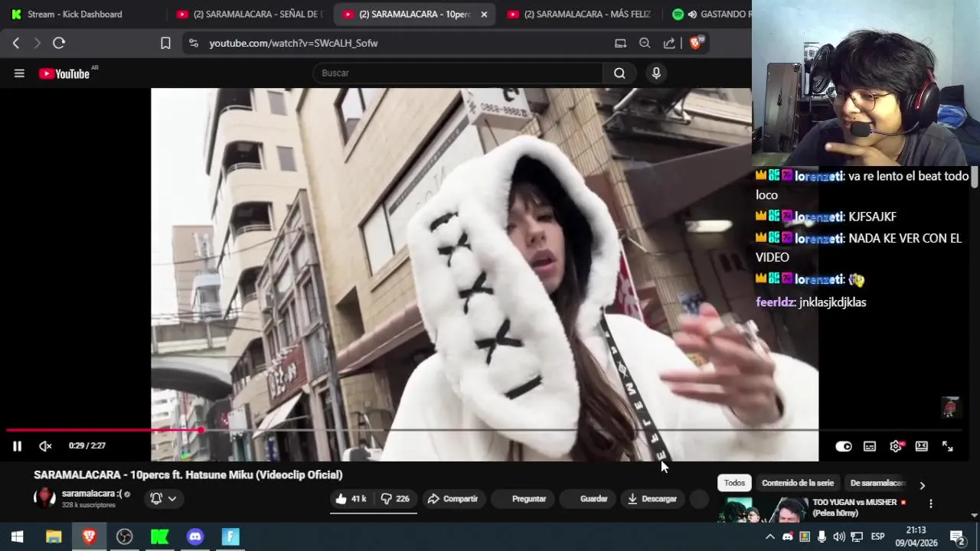Switch to the SEÑAL DE tab
The image size is (980, 551).
click(x=250, y=15)
